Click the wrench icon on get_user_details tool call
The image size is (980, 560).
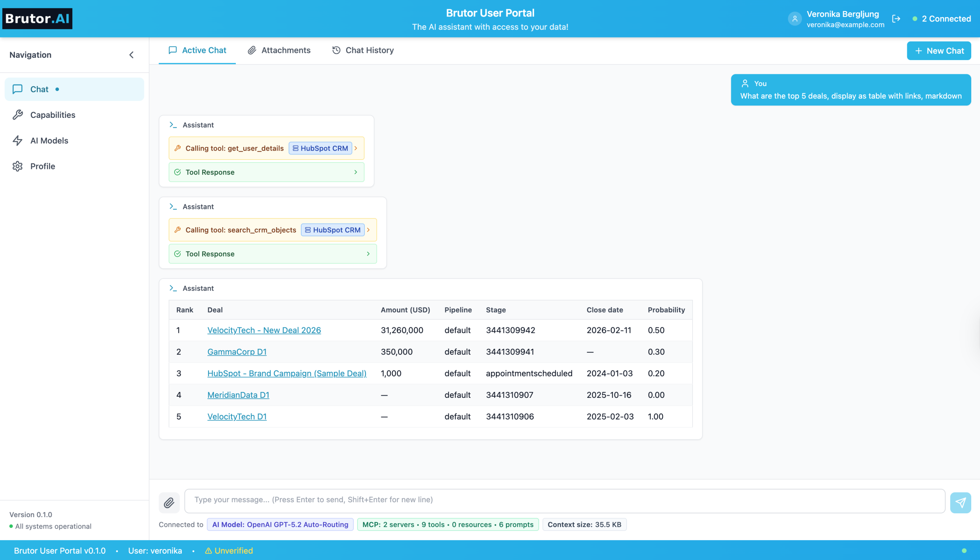point(178,148)
